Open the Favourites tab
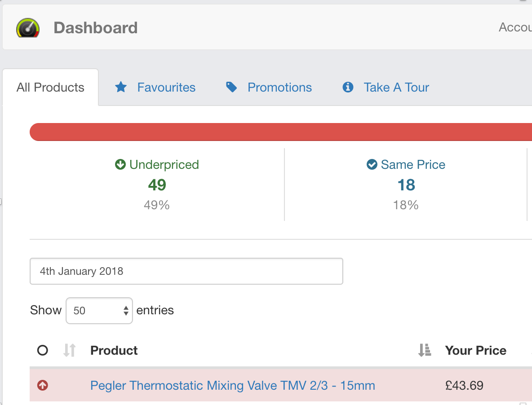Image resolution: width=532 pixels, height=405 pixels. point(166,87)
